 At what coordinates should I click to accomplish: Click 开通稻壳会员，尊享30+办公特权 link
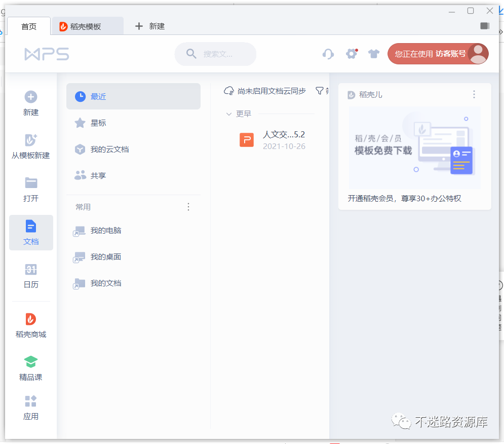[x=404, y=199]
